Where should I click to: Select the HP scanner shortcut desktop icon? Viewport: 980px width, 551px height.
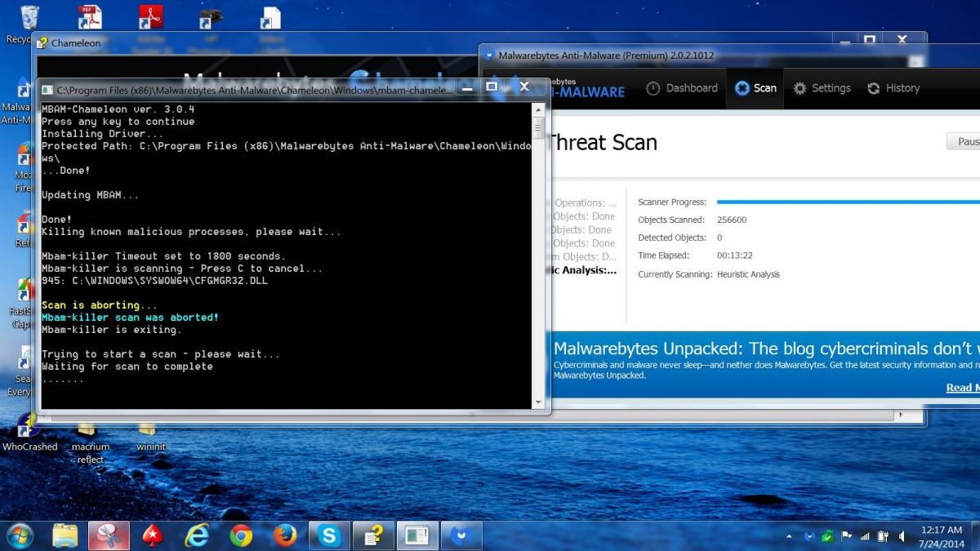pos(211,18)
